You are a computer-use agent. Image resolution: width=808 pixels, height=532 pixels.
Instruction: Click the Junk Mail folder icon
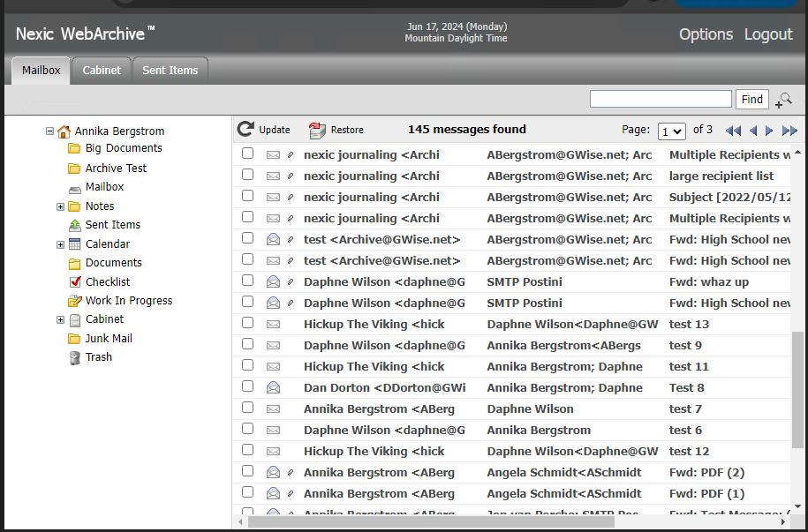click(74, 339)
